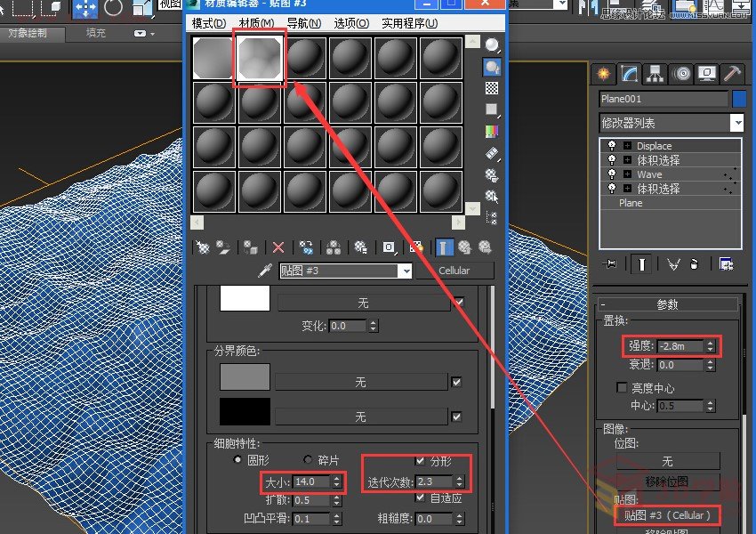
Task: Click the Sample Type sphere icon
Action: [x=492, y=45]
